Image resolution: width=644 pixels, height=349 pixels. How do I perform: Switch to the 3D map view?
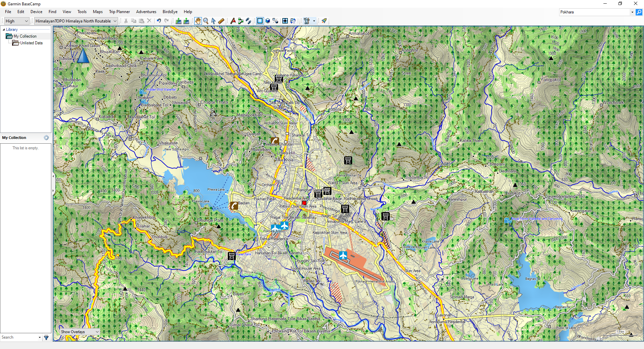click(x=268, y=21)
